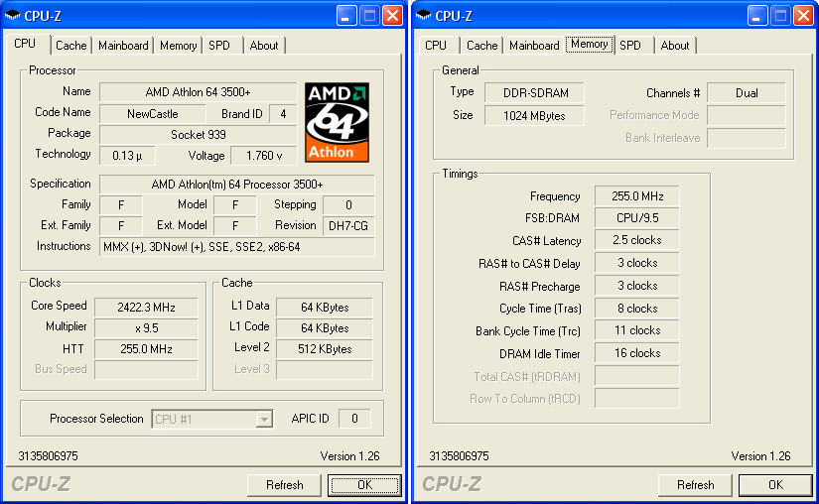Click Refresh in the left CPU-Z window
The height and width of the screenshot is (504, 819).
284,485
